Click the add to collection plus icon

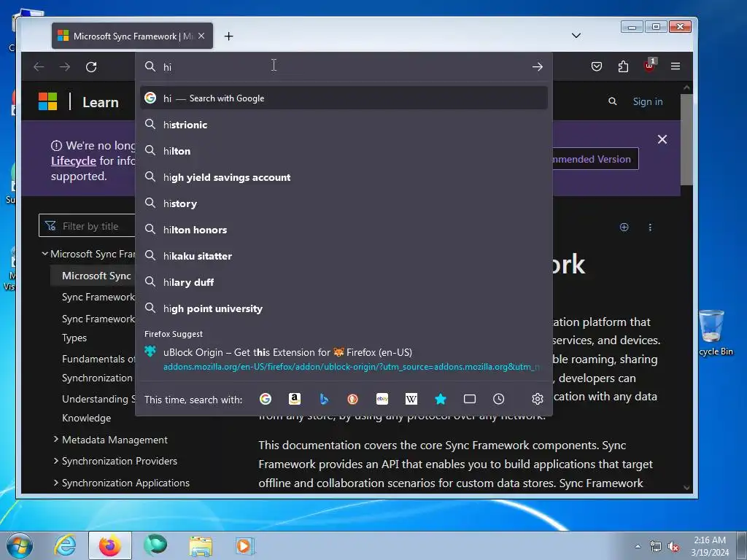tap(624, 227)
